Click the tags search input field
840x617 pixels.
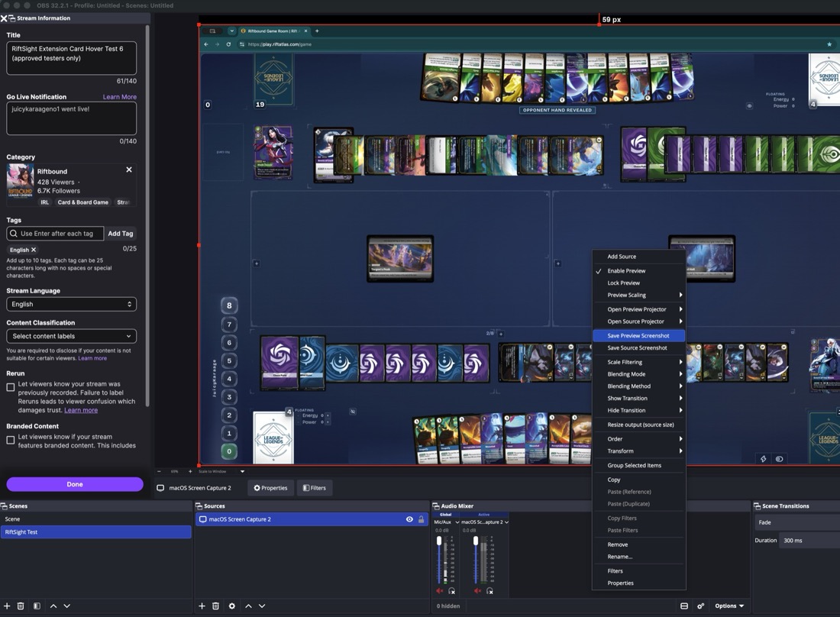click(x=55, y=234)
